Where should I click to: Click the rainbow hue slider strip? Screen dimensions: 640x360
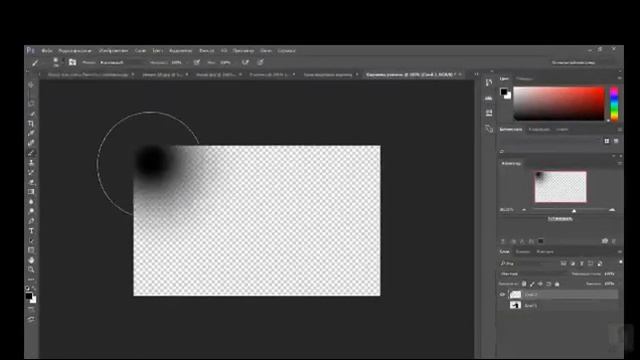[614, 104]
